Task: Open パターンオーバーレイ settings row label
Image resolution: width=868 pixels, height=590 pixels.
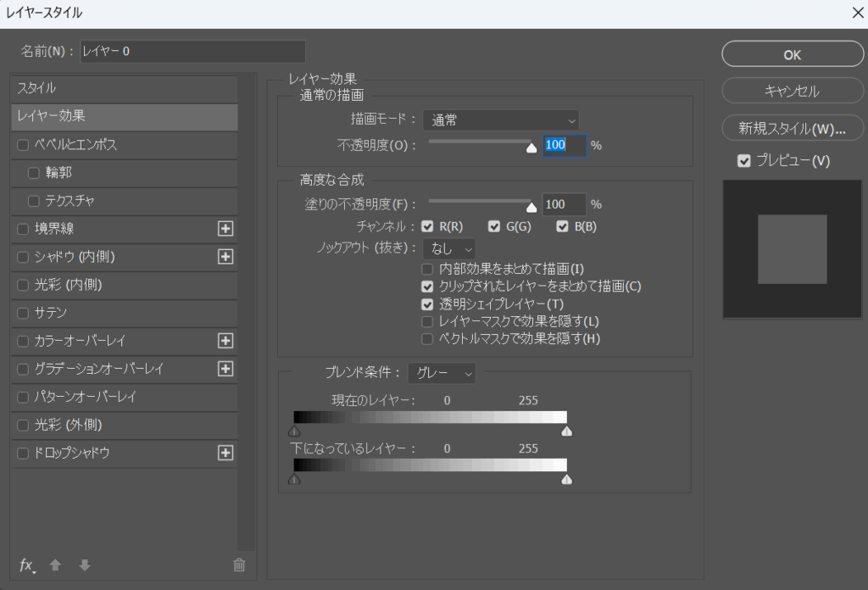Action: point(86,398)
